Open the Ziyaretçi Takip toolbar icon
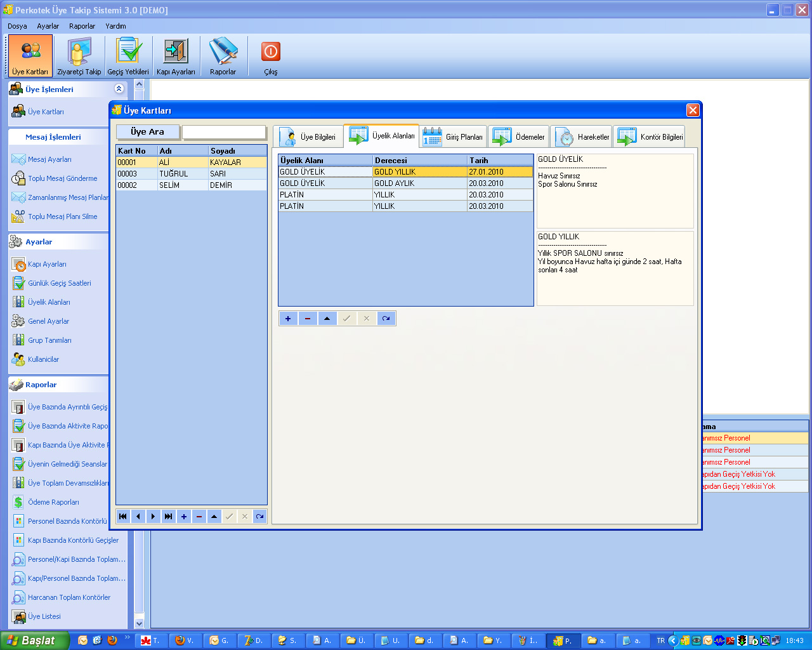812x650 pixels. [79, 56]
